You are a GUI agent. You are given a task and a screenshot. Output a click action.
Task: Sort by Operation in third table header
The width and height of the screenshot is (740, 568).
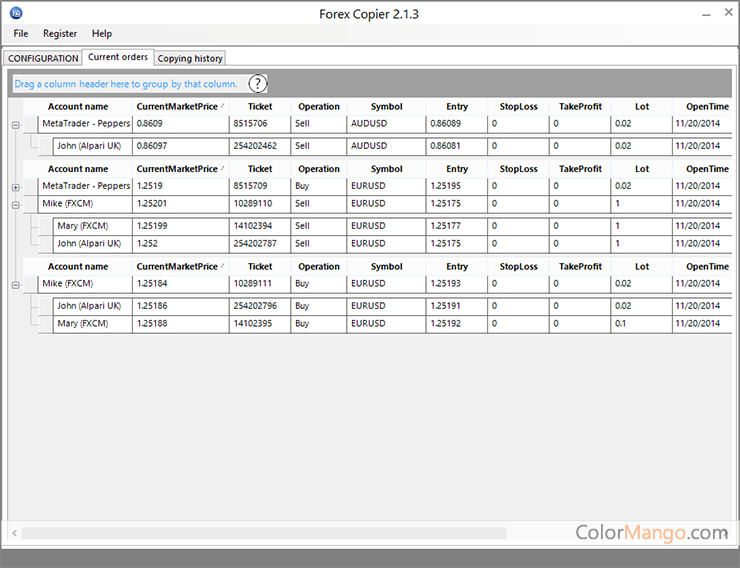point(319,267)
